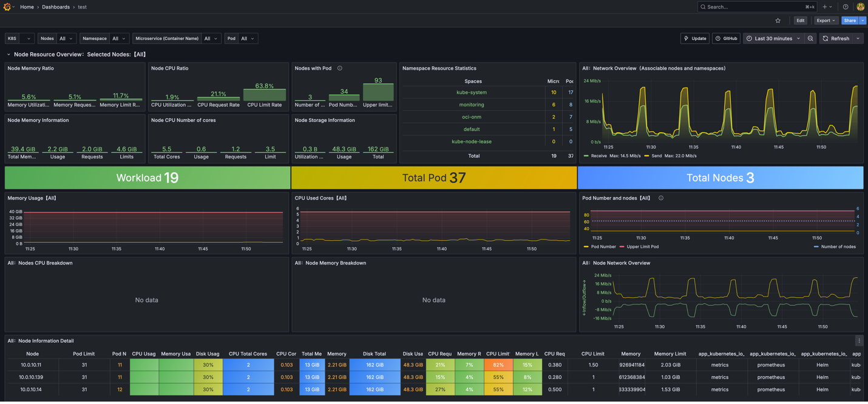Click the zoom-out time range magnifier icon
868x404 pixels.
click(810, 38)
